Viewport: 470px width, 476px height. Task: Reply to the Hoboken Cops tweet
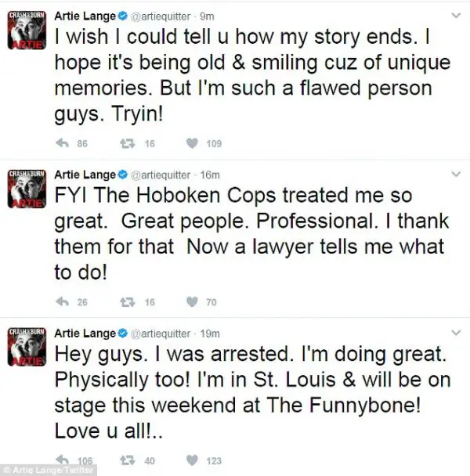(63, 301)
